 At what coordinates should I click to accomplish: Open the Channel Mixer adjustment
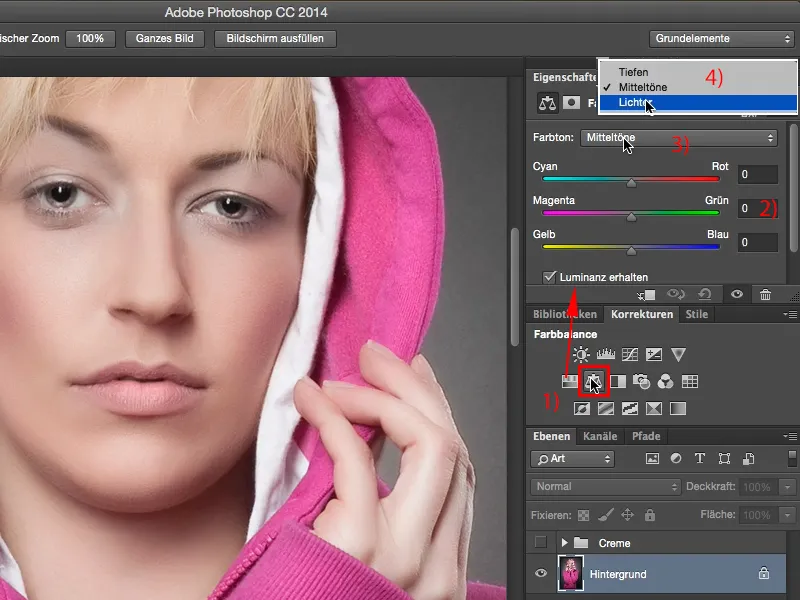click(x=667, y=381)
